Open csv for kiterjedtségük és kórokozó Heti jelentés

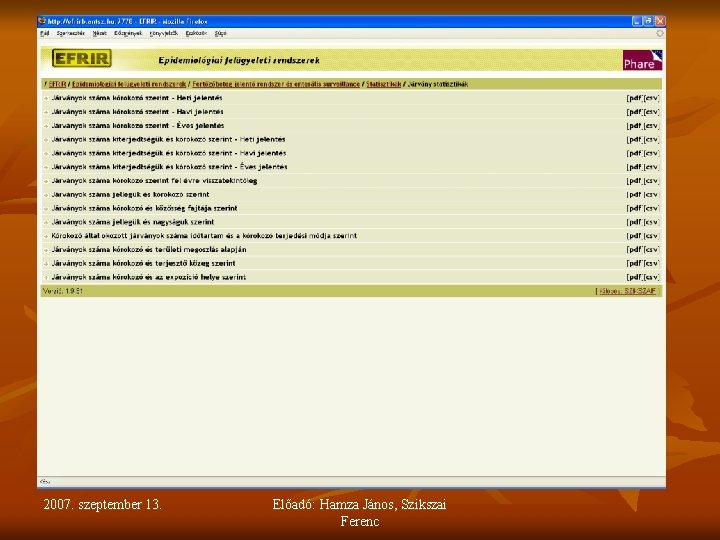coord(651,139)
